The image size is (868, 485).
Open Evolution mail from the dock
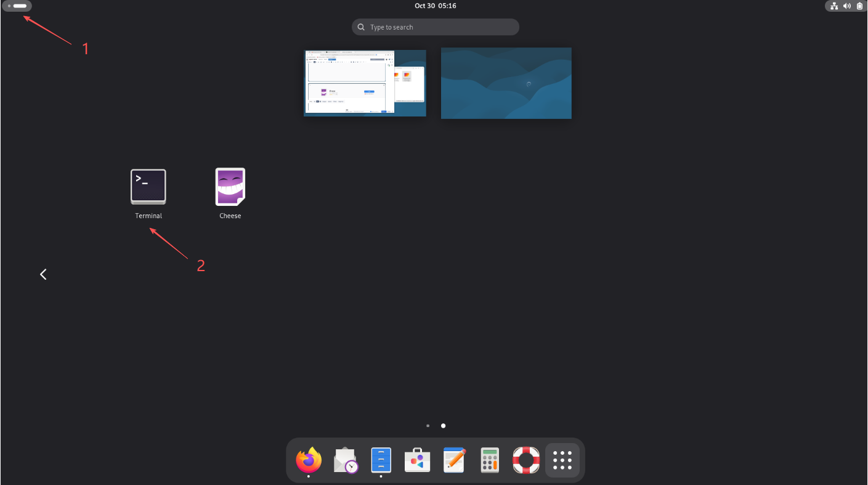tap(346, 460)
